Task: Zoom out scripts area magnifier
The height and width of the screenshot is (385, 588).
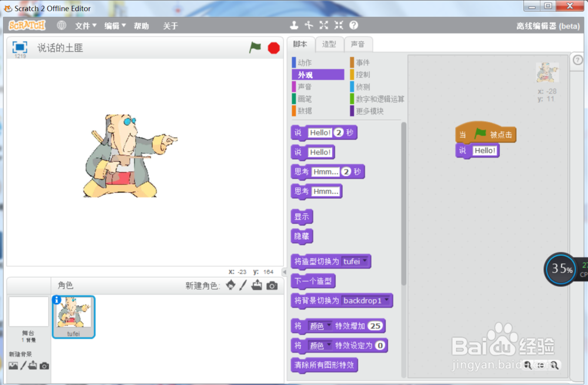Action: [x=528, y=365]
